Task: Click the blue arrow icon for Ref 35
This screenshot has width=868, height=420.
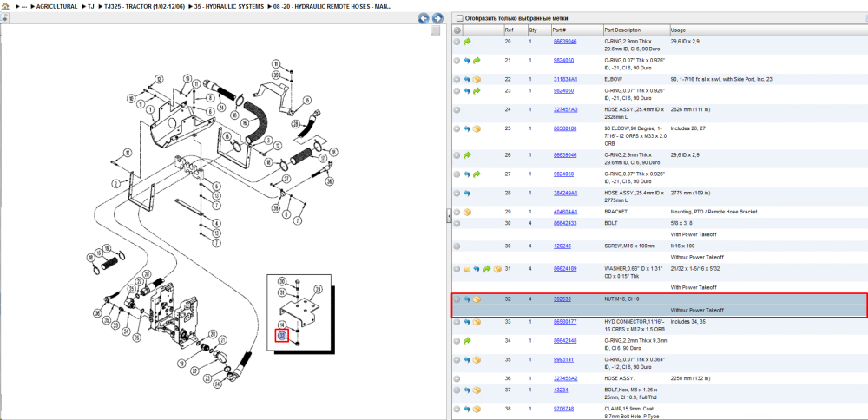Action: [x=467, y=359]
